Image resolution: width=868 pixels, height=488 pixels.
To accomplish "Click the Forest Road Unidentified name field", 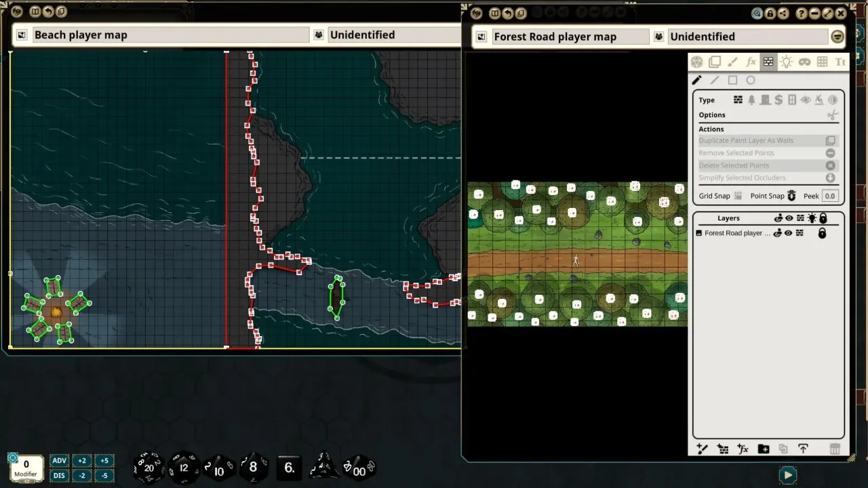I will click(748, 37).
